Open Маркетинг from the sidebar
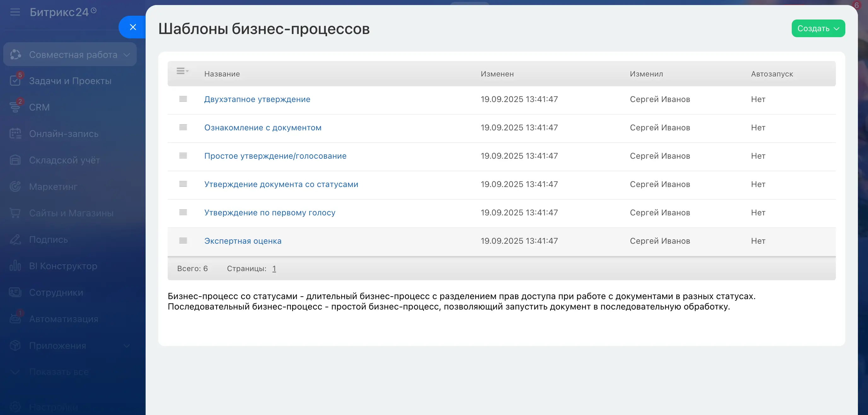This screenshot has width=868, height=415. click(x=53, y=187)
